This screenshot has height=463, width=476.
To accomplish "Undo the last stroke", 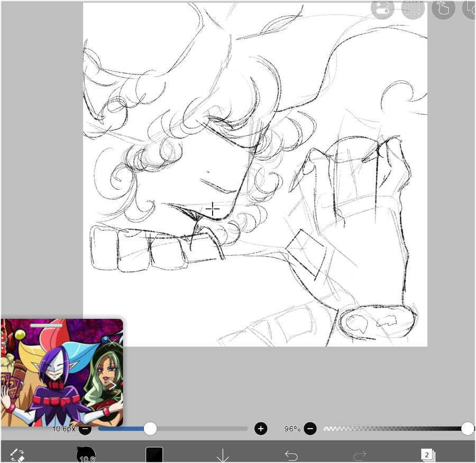I will click(291, 456).
